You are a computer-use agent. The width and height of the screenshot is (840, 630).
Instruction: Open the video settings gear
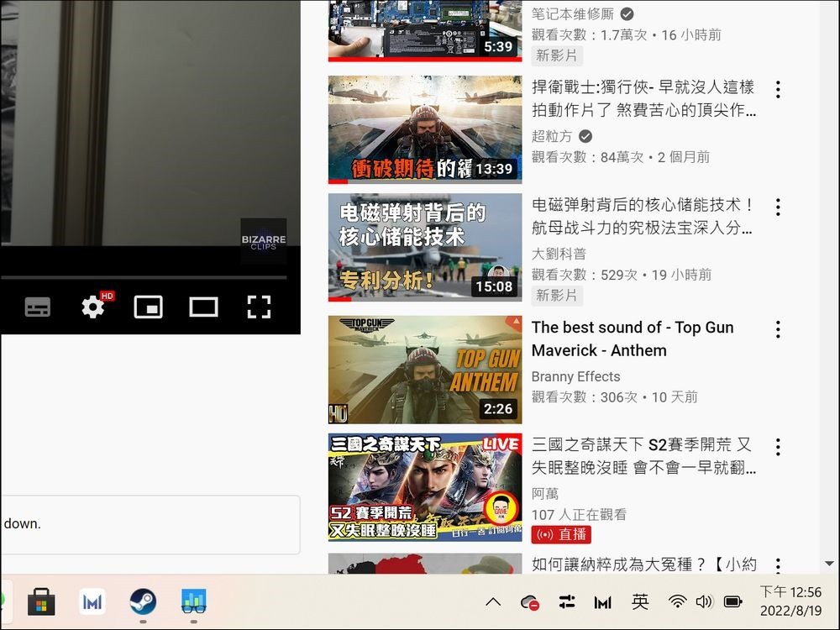(x=92, y=307)
